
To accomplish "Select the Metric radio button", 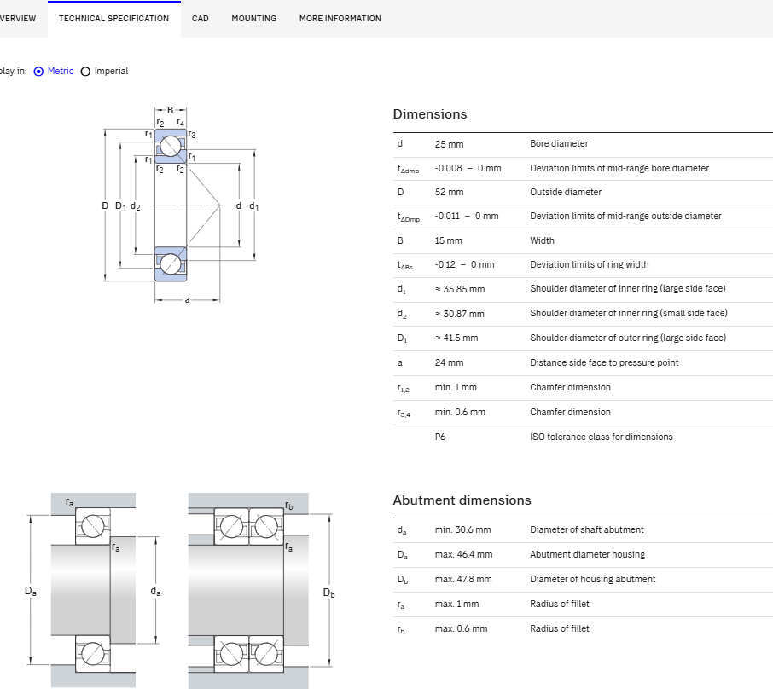I will [x=38, y=72].
